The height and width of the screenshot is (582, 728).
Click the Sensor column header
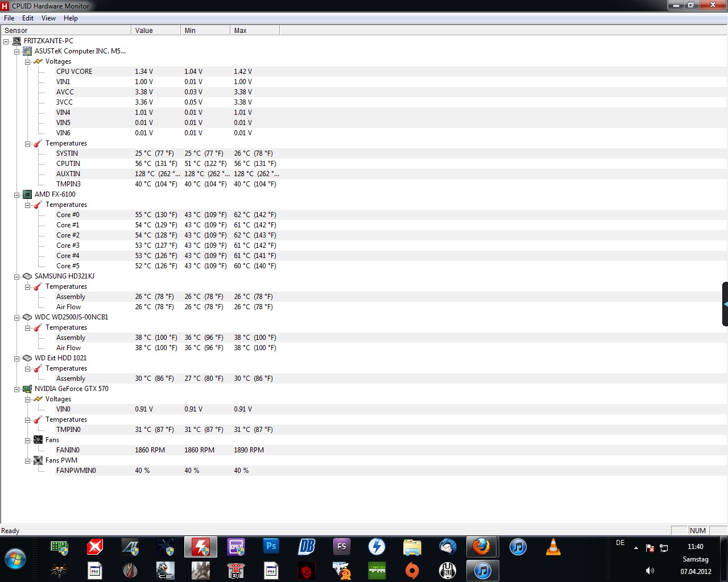[65, 30]
